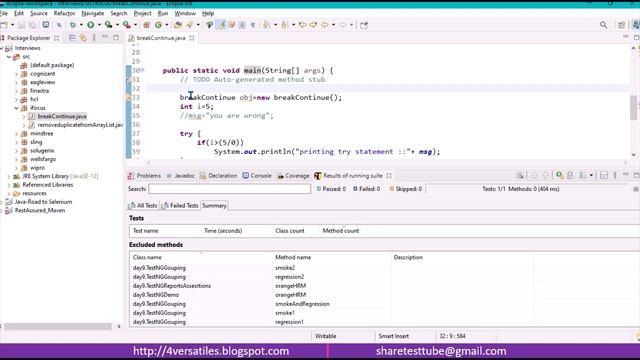Click the green Run button in toolbar
The height and width of the screenshot is (360, 640).
click(91, 25)
